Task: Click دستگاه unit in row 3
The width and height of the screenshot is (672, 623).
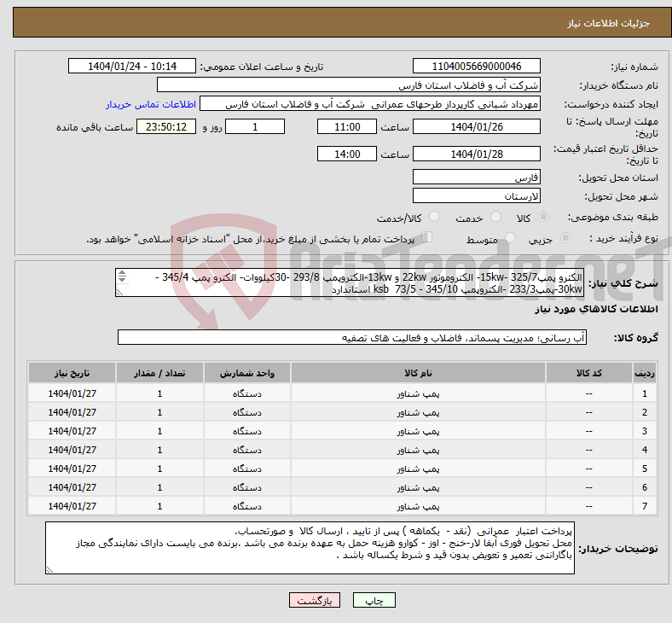Action: 247,431
